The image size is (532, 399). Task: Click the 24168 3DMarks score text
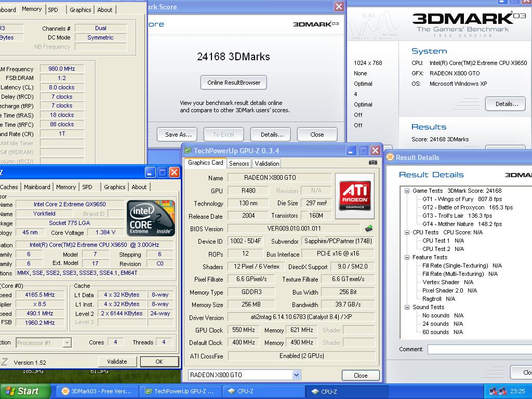(x=233, y=57)
